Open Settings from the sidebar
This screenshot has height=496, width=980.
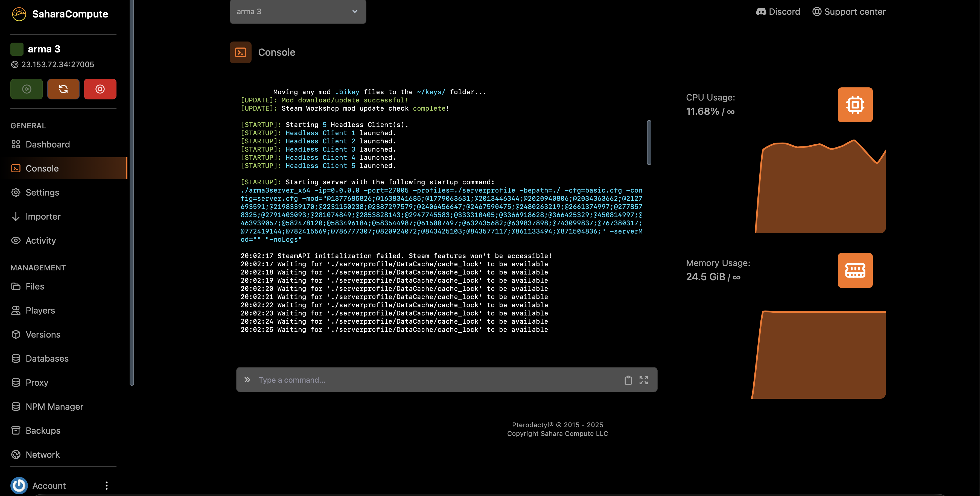tap(42, 192)
